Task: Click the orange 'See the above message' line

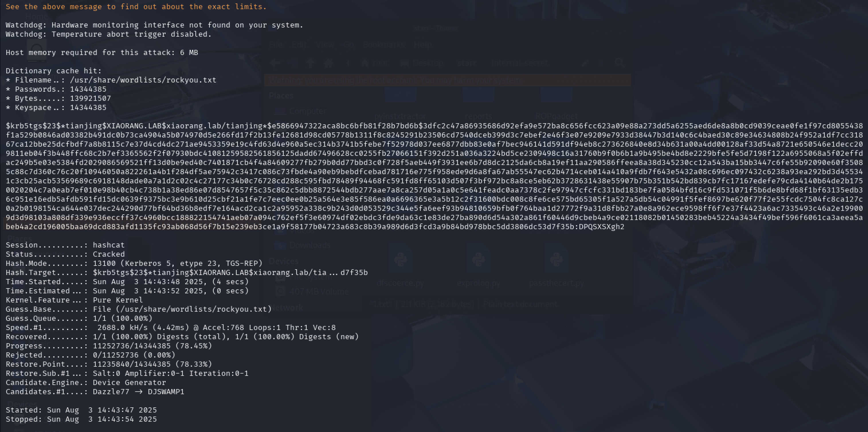Action: (136, 7)
